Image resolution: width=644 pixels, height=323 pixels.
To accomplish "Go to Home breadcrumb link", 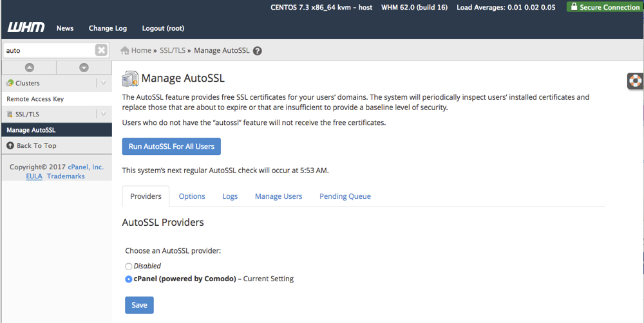I will 141,50.
